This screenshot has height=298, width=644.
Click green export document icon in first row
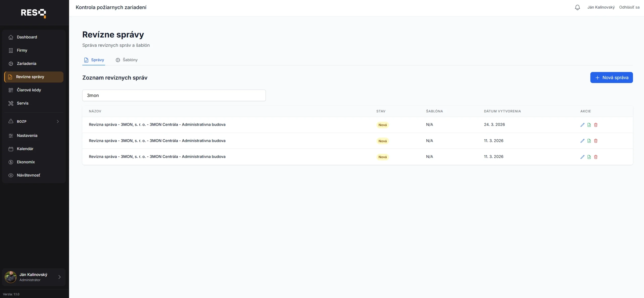coord(589,125)
